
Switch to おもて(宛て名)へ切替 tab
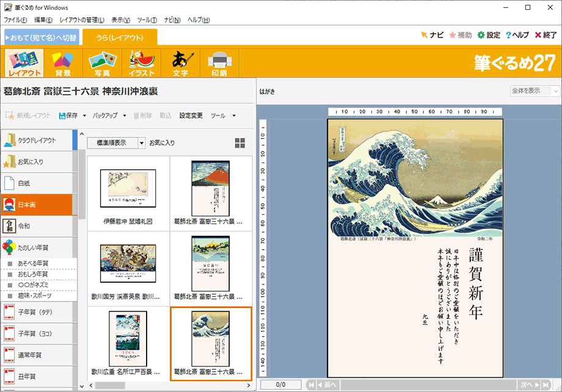(x=42, y=38)
